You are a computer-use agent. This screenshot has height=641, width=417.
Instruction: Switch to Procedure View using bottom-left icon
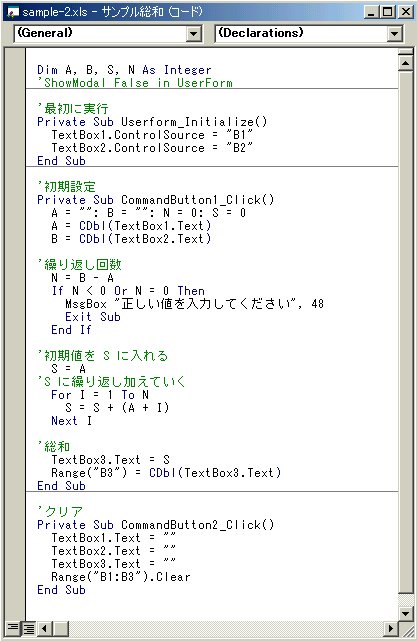(13, 628)
